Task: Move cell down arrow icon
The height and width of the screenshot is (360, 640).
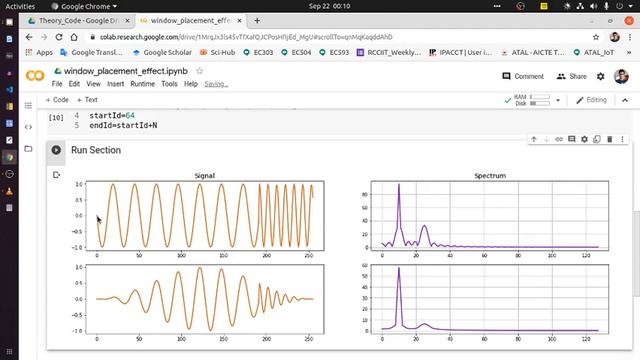Action: 546,139
